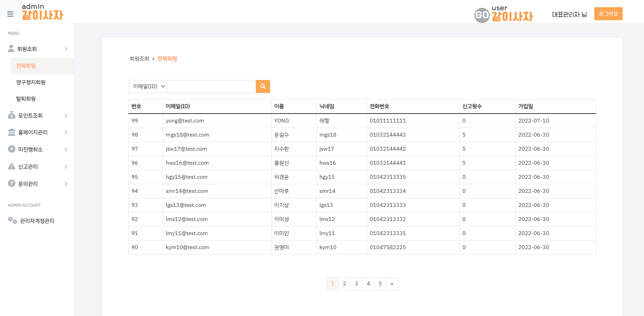Click email lms12@test.com
644x316 pixels.
(x=187, y=219)
